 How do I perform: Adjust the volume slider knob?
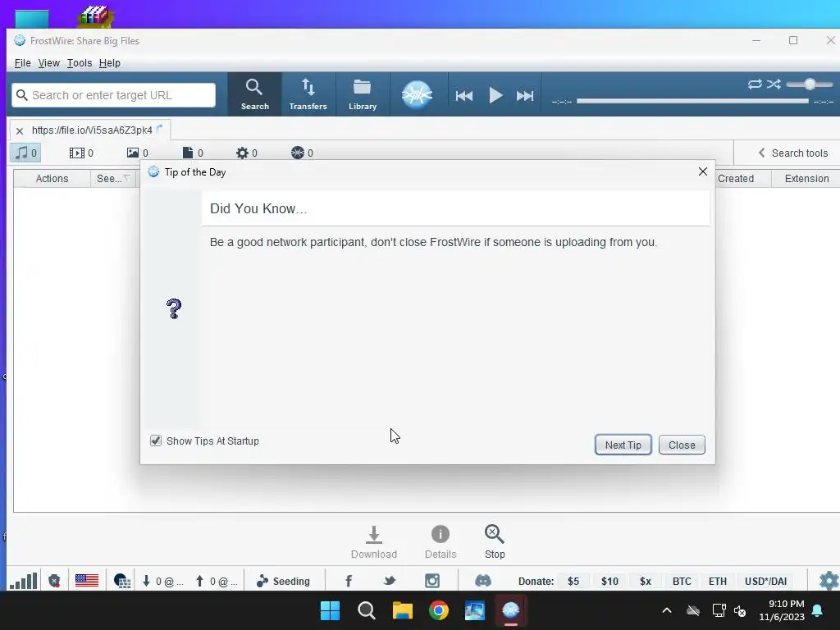click(810, 84)
